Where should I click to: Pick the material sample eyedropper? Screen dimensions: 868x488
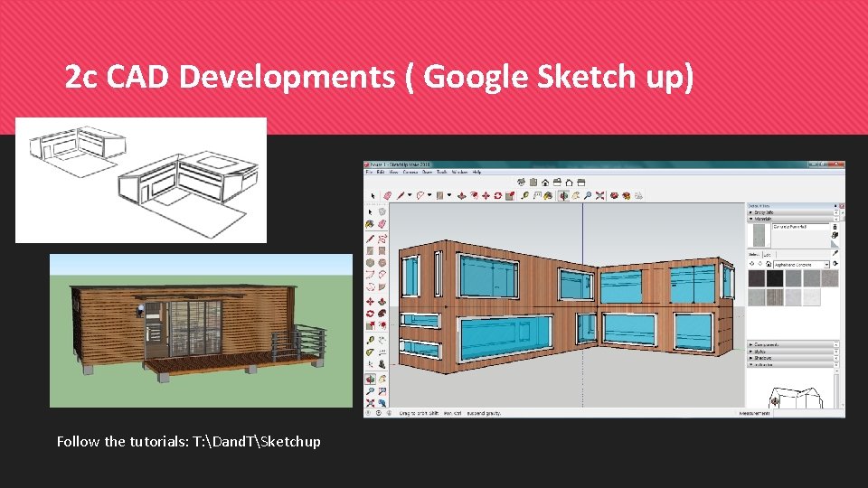click(x=835, y=253)
